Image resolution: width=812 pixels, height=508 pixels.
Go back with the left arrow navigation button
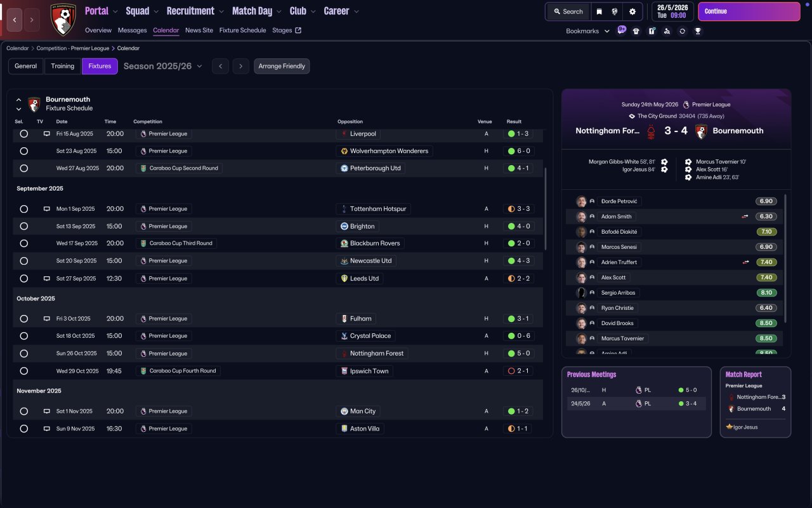coord(15,20)
